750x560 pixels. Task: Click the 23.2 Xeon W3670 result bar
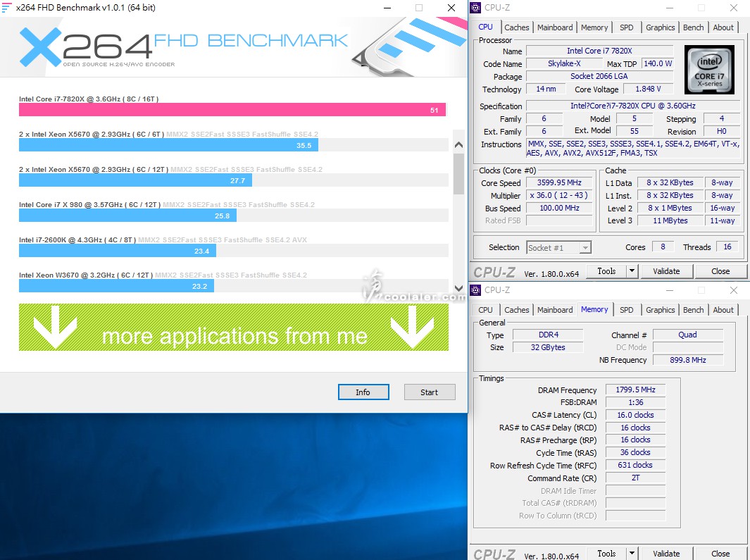pos(117,286)
